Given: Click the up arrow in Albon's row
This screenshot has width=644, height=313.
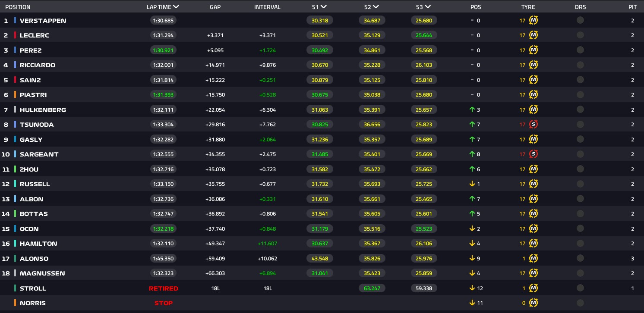Looking at the screenshot, I should tap(472, 199).
